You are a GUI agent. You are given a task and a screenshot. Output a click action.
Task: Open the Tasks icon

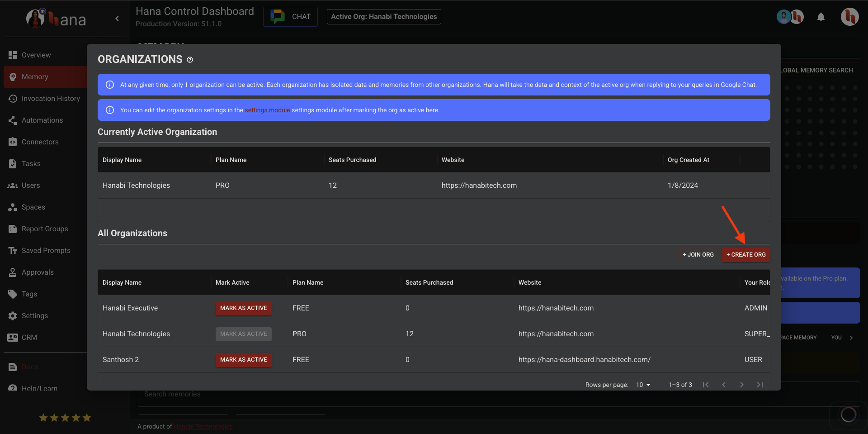(13, 164)
